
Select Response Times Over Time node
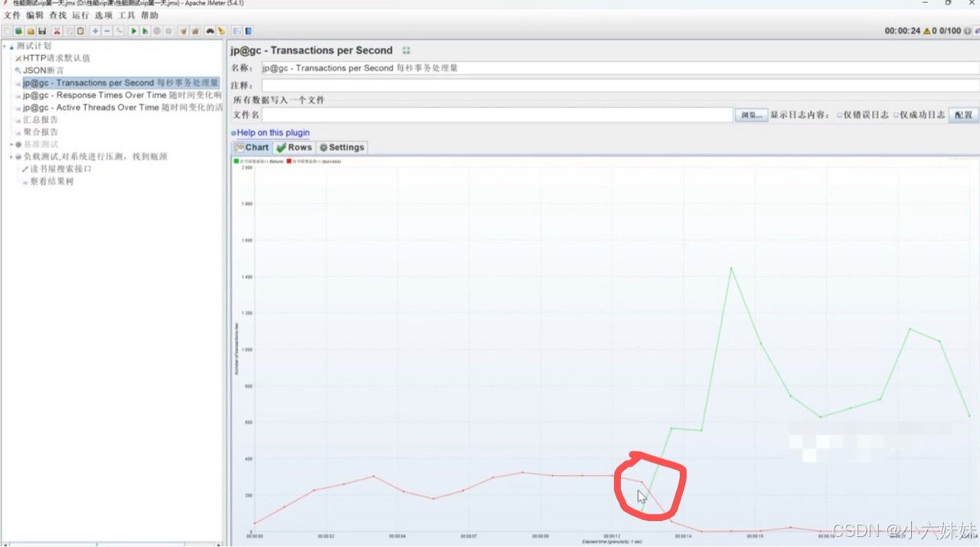pos(122,95)
